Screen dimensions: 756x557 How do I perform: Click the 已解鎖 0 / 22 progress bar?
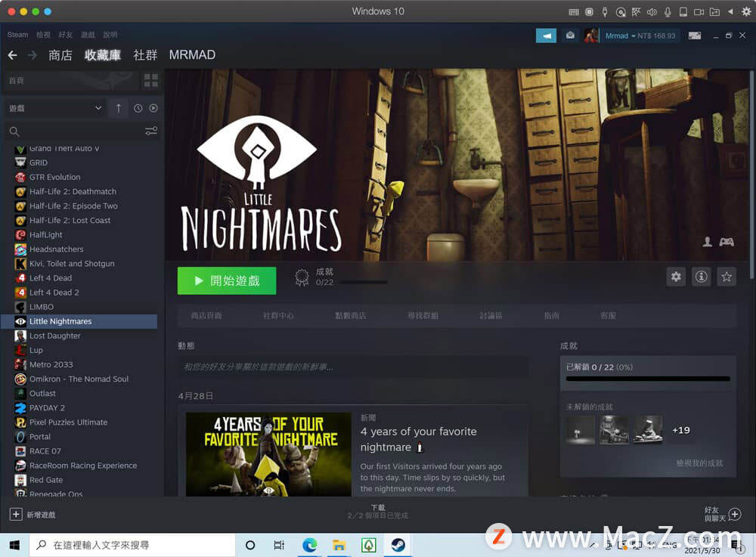click(648, 379)
